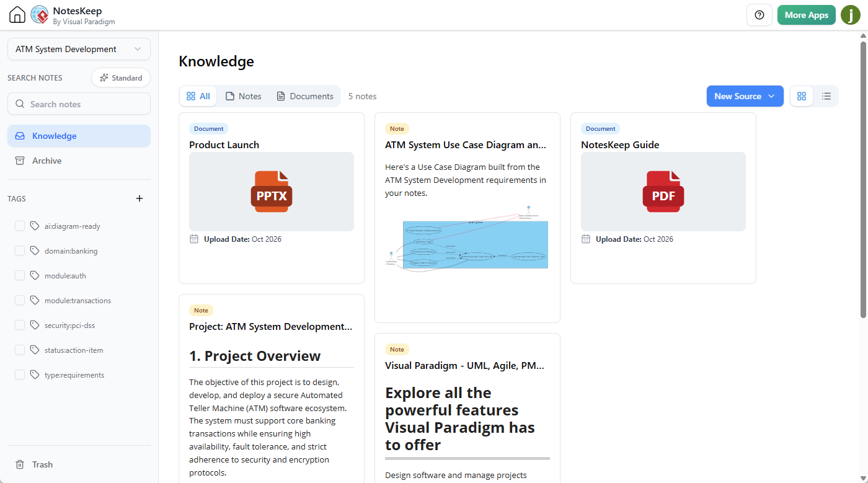Click the Note badge on ATM Use Case card
The height and width of the screenshot is (483, 868).
[397, 129]
